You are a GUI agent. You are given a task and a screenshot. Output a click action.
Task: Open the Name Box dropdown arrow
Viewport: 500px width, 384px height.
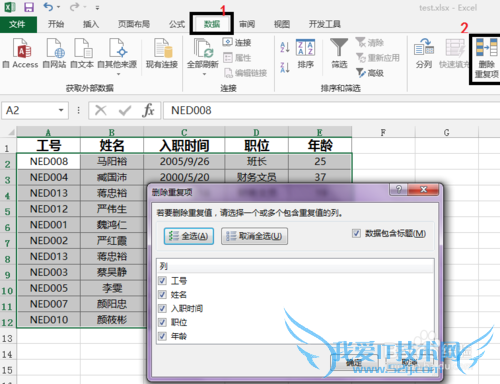click(x=61, y=110)
